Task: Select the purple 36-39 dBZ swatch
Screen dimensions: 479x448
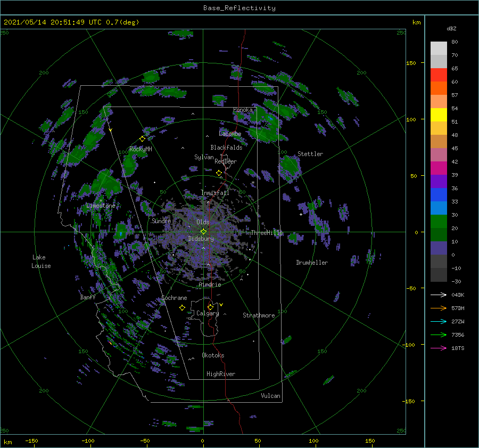Action: [439, 182]
